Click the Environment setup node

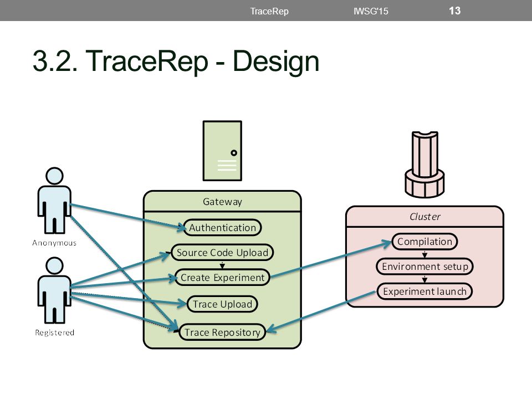(x=425, y=267)
